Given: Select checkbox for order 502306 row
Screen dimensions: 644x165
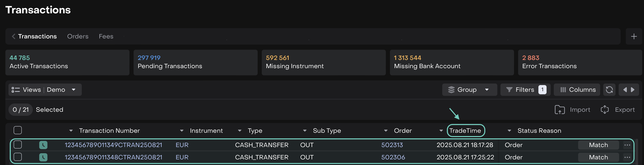Looking at the screenshot, I should pos(18,157).
